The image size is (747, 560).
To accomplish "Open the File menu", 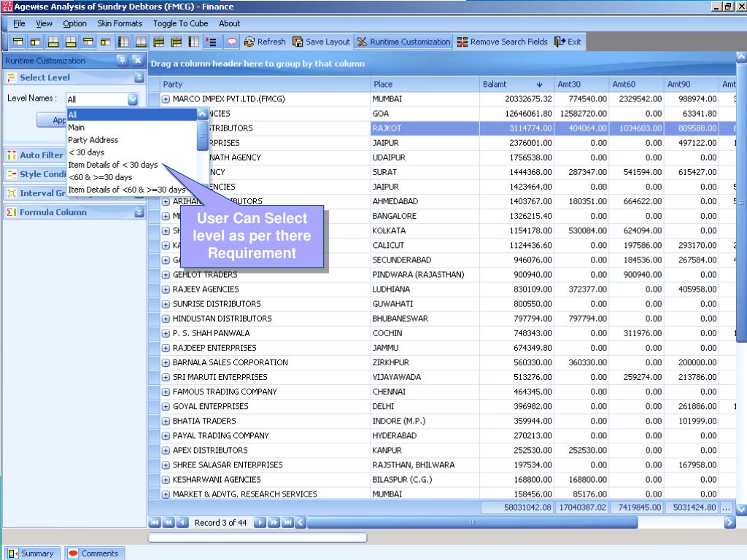I will [19, 23].
